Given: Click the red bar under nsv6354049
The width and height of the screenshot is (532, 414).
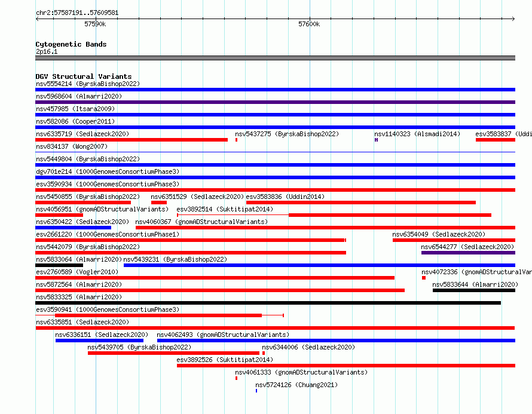Looking at the screenshot, I should pos(454,240).
